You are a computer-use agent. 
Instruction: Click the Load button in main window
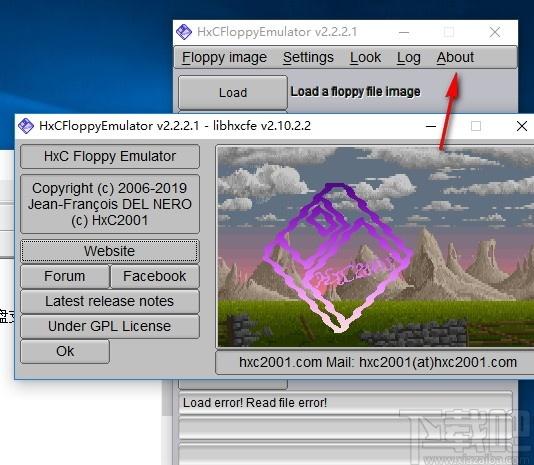[233, 92]
